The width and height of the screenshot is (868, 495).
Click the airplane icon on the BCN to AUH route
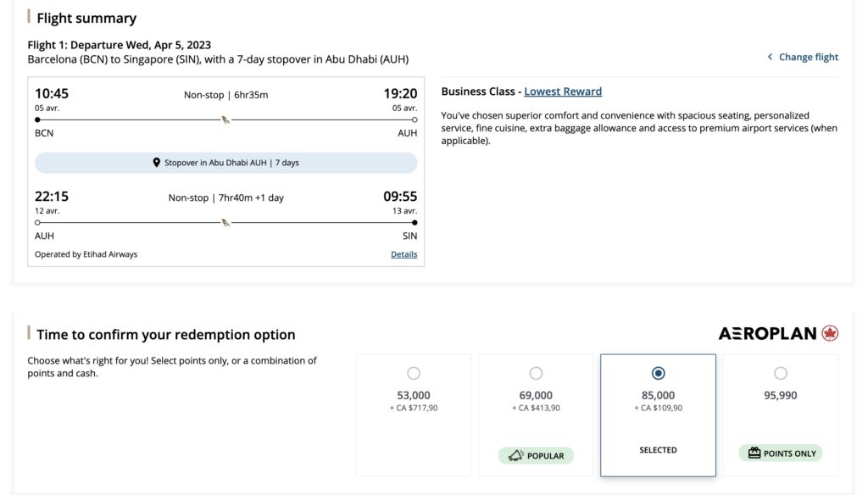click(225, 121)
